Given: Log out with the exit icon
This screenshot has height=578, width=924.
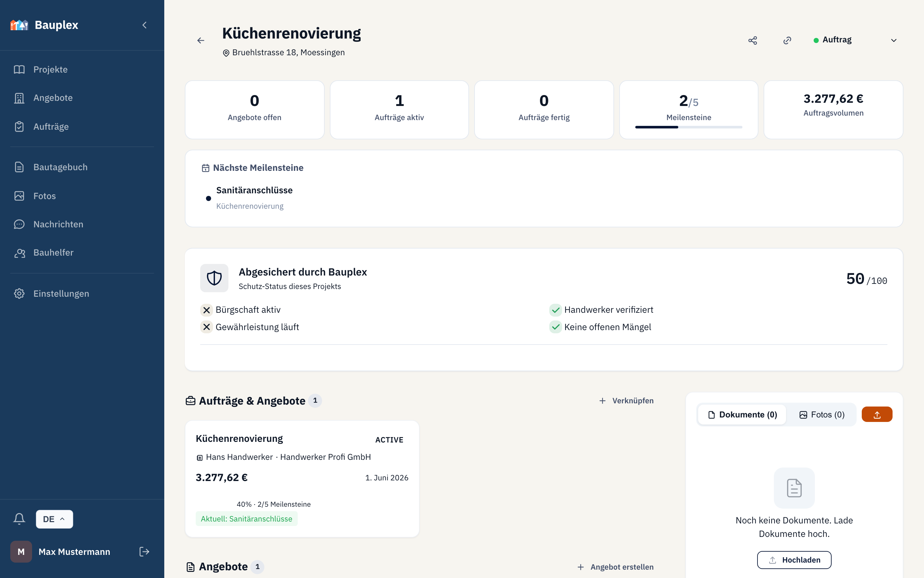Looking at the screenshot, I should click(x=144, y=552).
